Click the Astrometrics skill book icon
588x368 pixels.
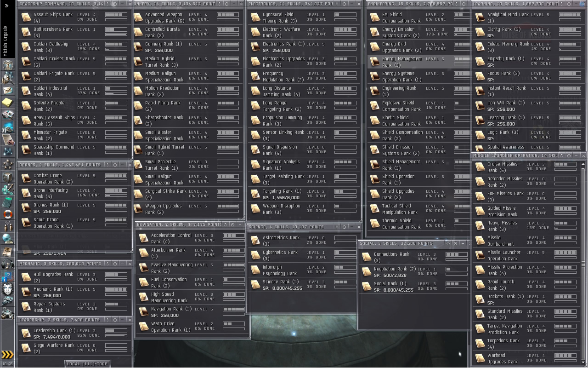(x=255, y=241)
